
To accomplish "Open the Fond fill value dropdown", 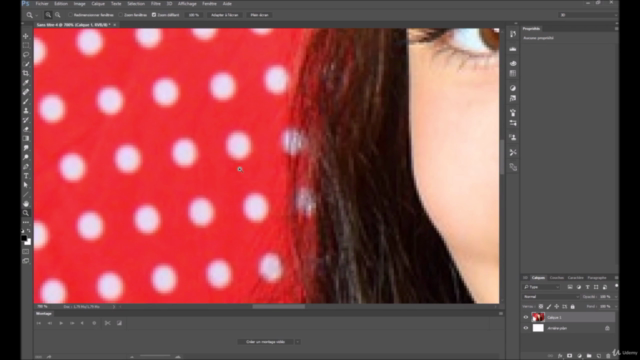I will 616,306.
